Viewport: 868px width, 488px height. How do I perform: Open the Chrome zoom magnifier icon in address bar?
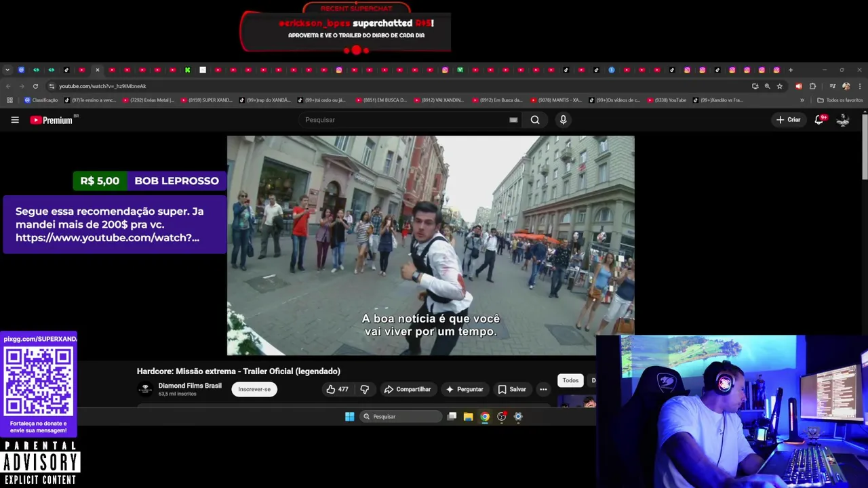(767, 86)
